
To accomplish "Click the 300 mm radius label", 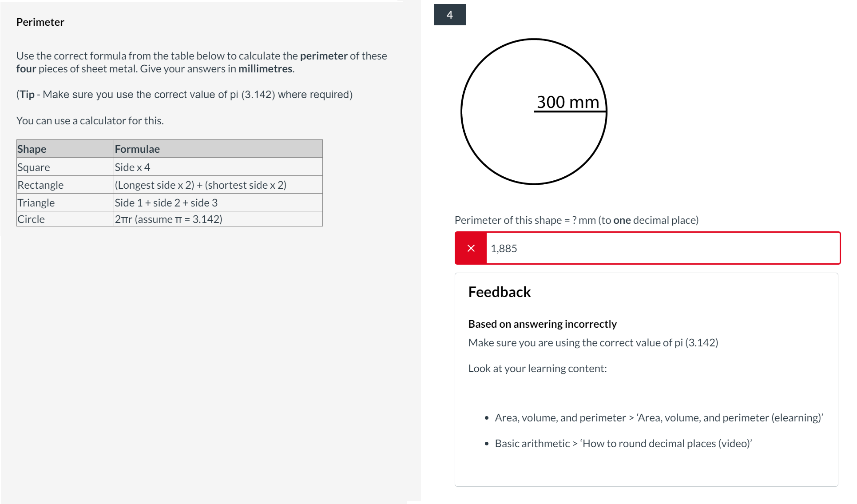I will click(x=567, y=102).
